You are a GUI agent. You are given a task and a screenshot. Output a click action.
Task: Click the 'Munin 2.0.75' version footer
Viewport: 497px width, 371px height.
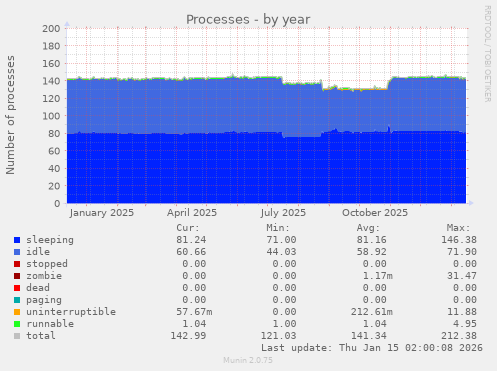248,360
